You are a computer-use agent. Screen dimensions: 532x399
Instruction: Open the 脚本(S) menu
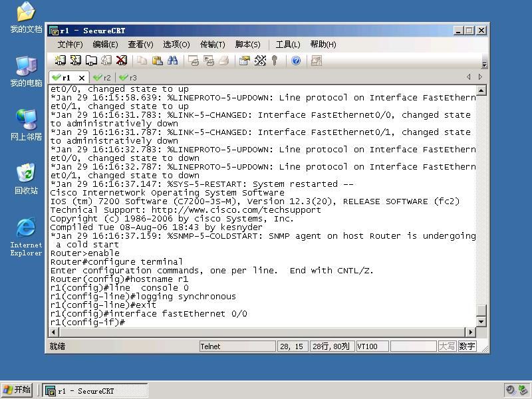[x=247, y=45]
